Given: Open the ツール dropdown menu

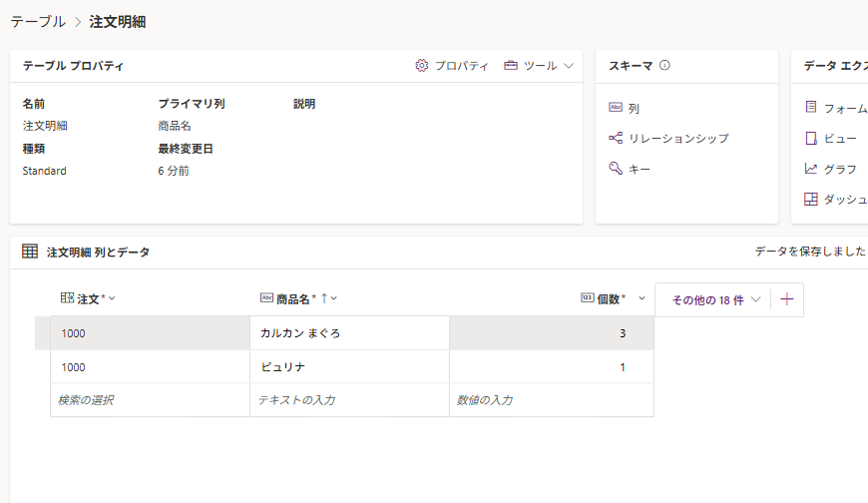Looking at the screenshot, I should pos(539,66).
